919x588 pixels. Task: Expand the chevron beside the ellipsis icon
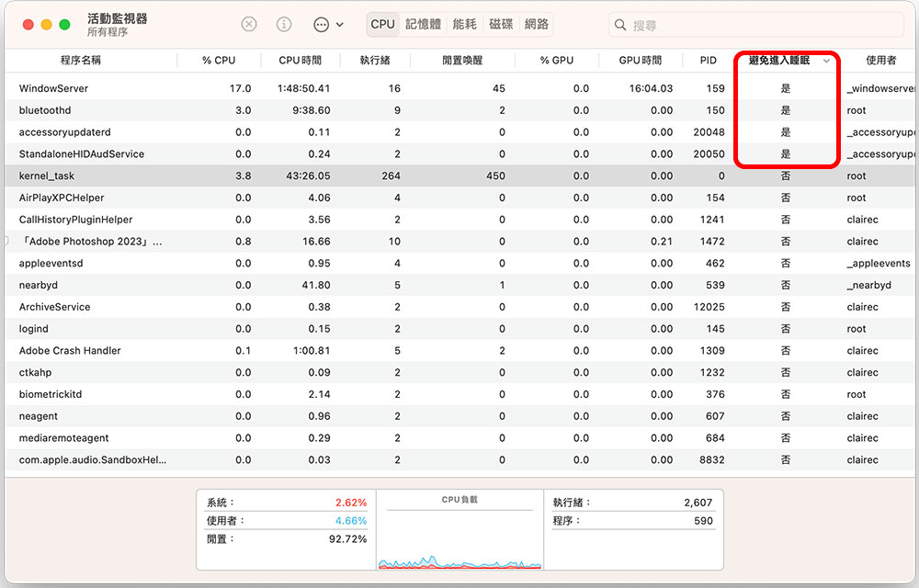tap(340, 25)
